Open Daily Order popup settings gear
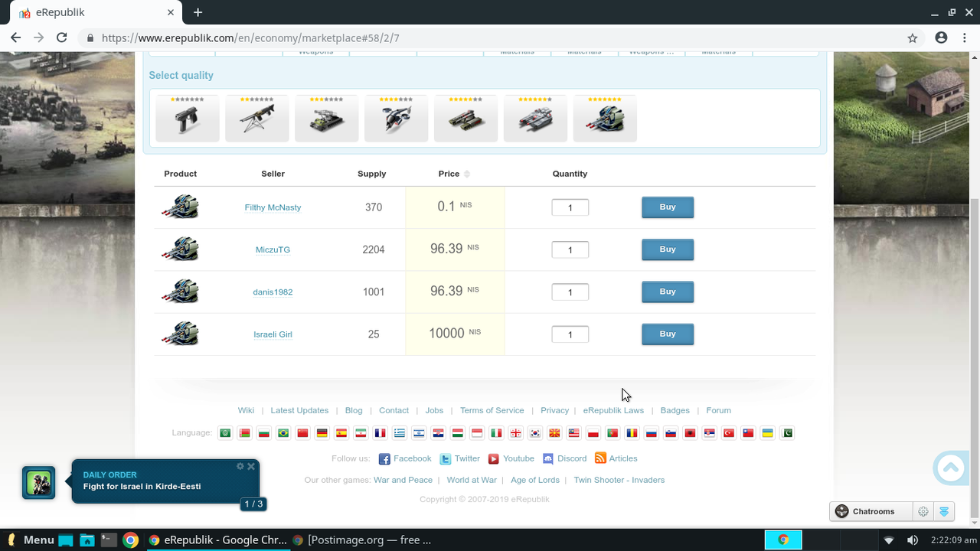The width and height of the screenshot is (980, 551). coord(240,466)
